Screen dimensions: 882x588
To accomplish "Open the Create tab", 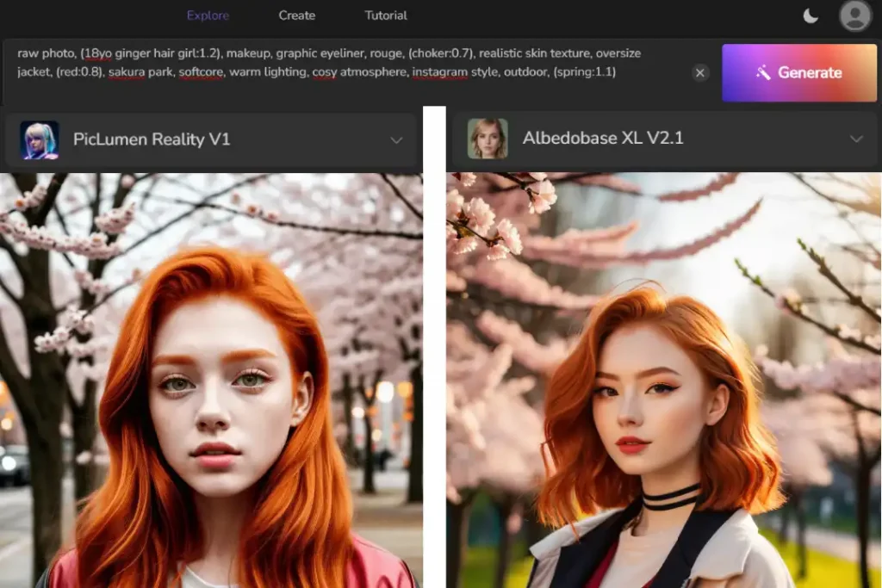I will 296,15.
